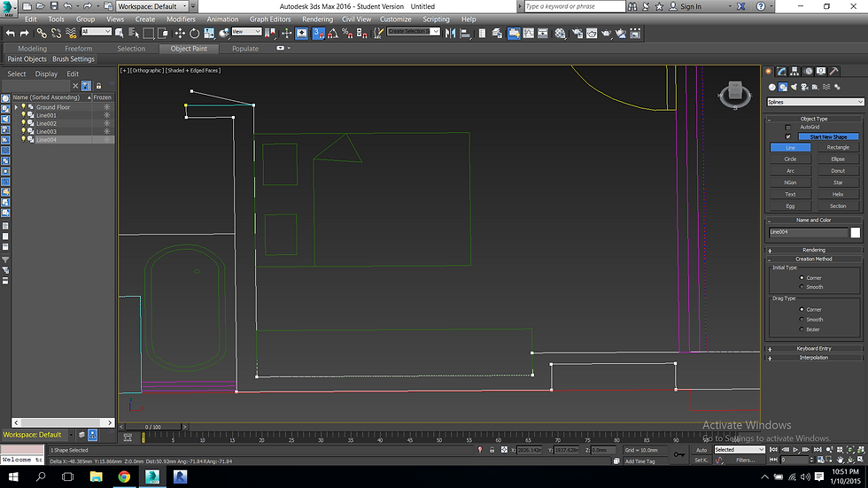Open the reference coordinate View dropdown
The height and width of the screenshot is (488, 868).
click(x=246, y=32)
